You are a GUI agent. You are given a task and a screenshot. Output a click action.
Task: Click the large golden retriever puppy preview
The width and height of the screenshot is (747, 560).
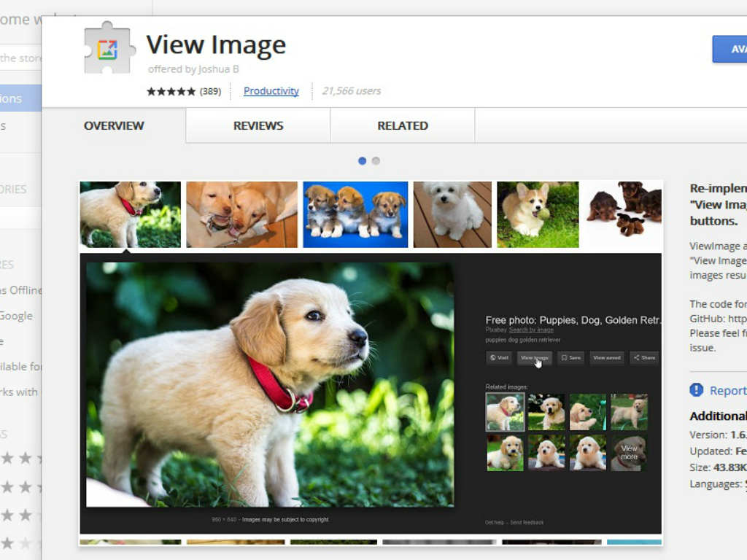tap(270, 384)
